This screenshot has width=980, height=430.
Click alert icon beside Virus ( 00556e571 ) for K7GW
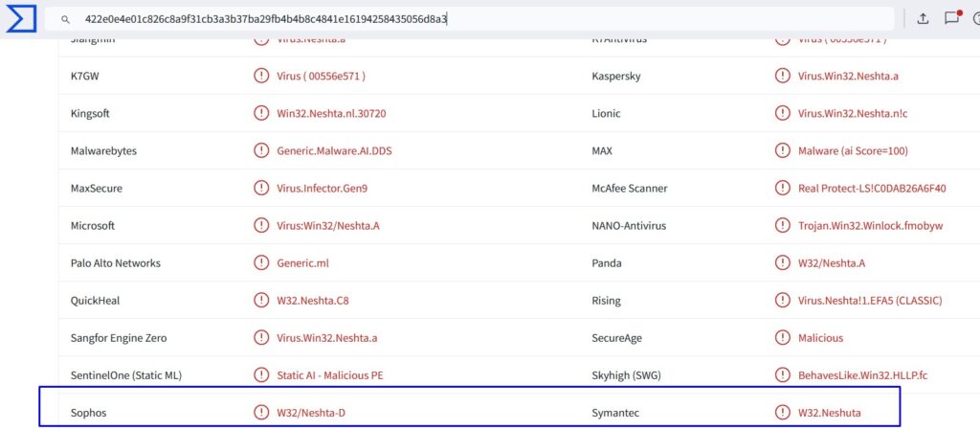[260, 76]
